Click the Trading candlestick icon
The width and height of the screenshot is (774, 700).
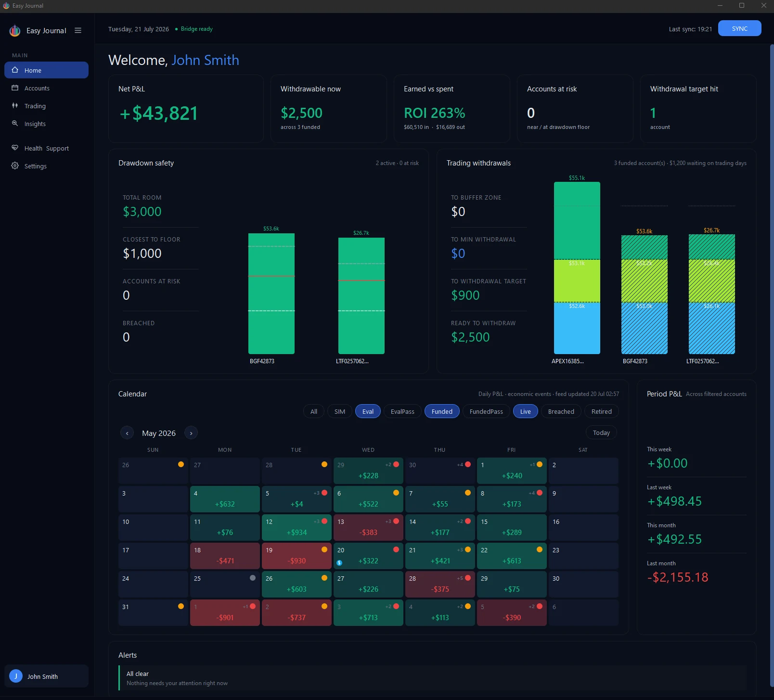[15, 106]
